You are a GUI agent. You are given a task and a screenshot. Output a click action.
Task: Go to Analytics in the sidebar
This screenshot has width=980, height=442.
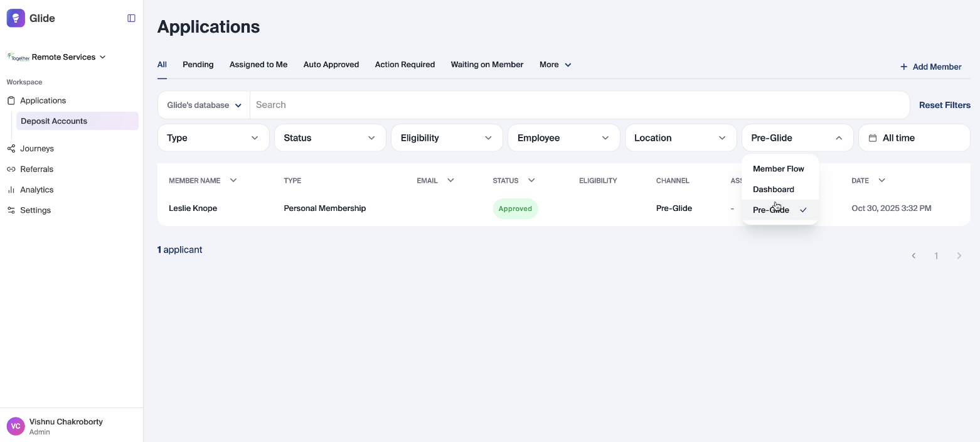pos(36,190)
